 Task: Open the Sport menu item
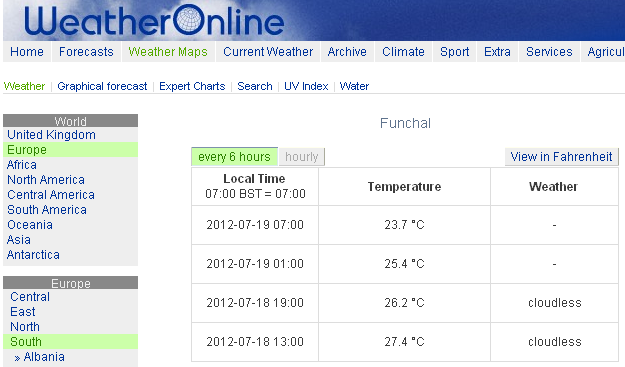point(454,52)
